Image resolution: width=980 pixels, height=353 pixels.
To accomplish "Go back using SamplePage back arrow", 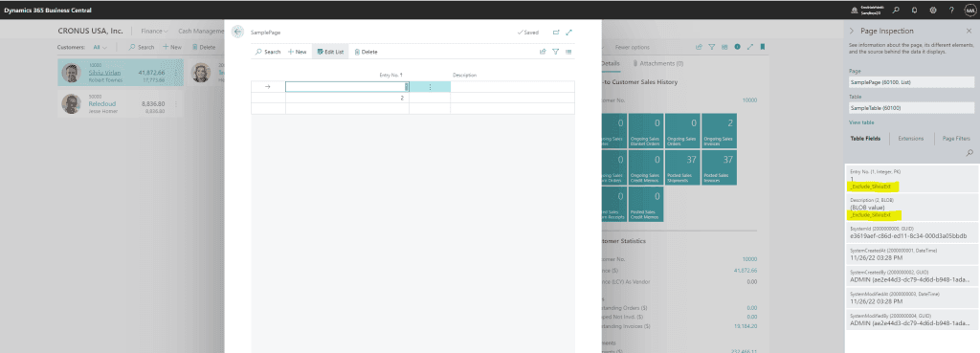I will point(237,32).
